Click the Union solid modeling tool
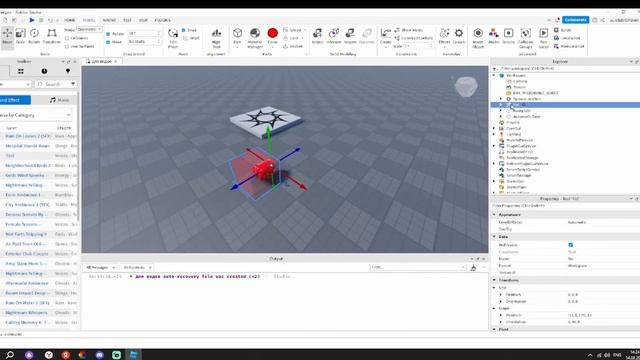The image size is (640, 360). pos(317,36)
